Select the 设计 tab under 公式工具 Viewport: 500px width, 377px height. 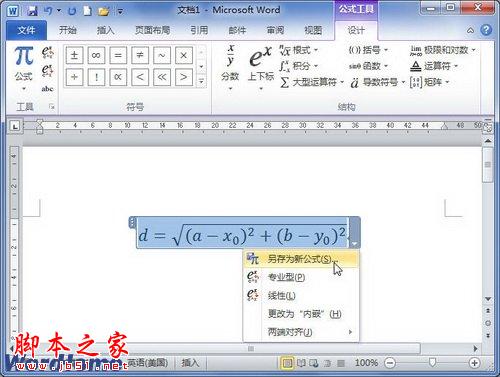pyautogui.click(x=356, y=30)
